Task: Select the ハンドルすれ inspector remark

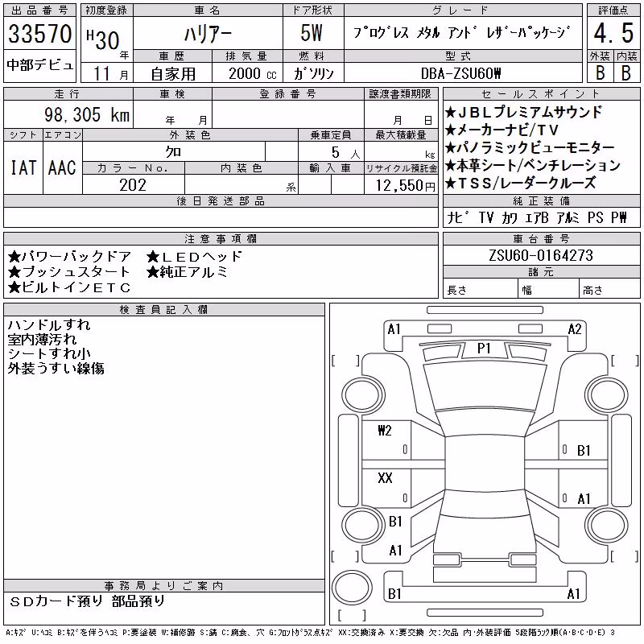Action: point(49,325)
